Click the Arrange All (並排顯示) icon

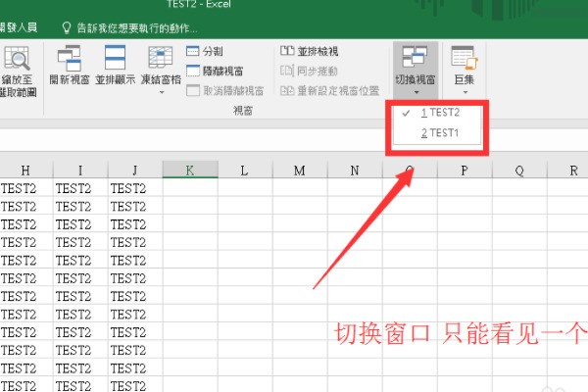click(x=115, y=59)
